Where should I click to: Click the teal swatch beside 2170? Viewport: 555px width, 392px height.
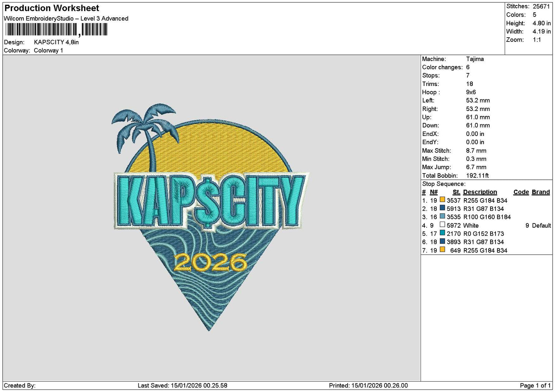pos(442,233)
